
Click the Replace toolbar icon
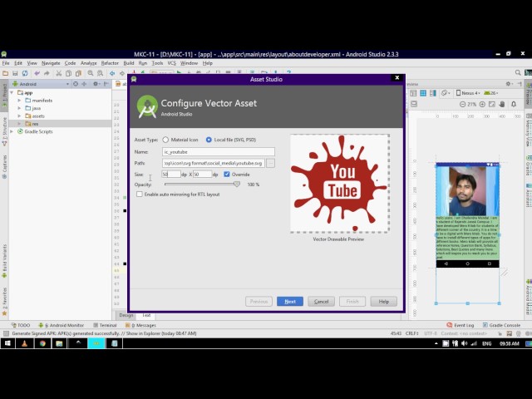[x=100, y=73]
